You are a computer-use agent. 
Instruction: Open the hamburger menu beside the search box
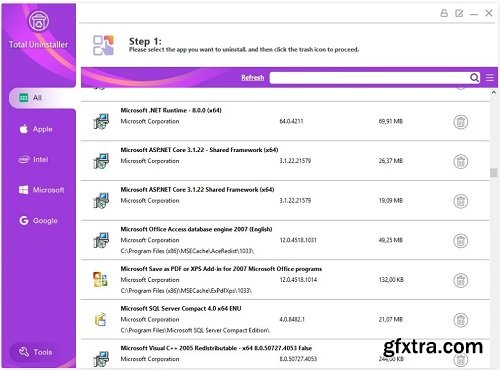pos(490,78)
